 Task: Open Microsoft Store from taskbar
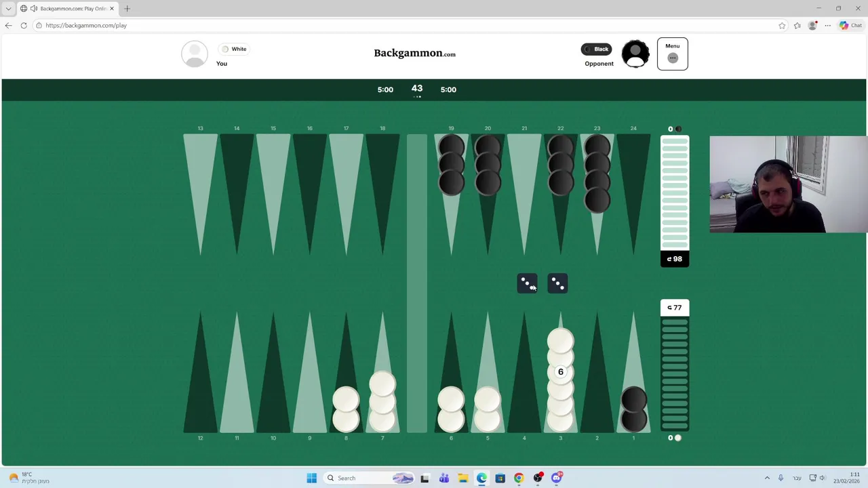click(x=500, y=478)
